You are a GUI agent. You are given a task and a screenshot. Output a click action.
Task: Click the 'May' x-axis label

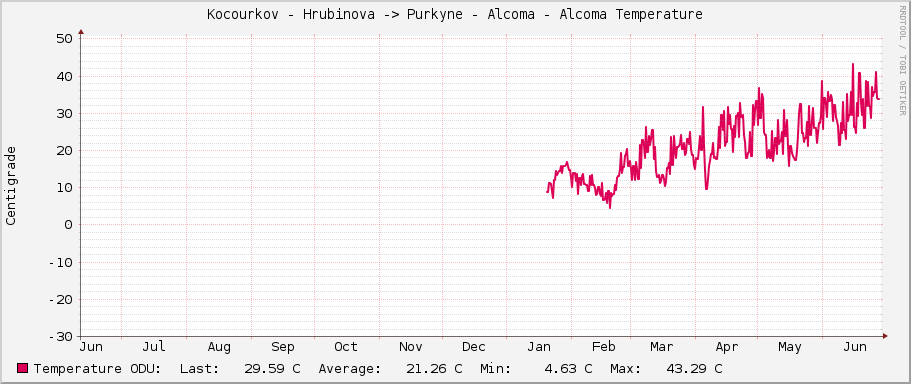(790, 347)
